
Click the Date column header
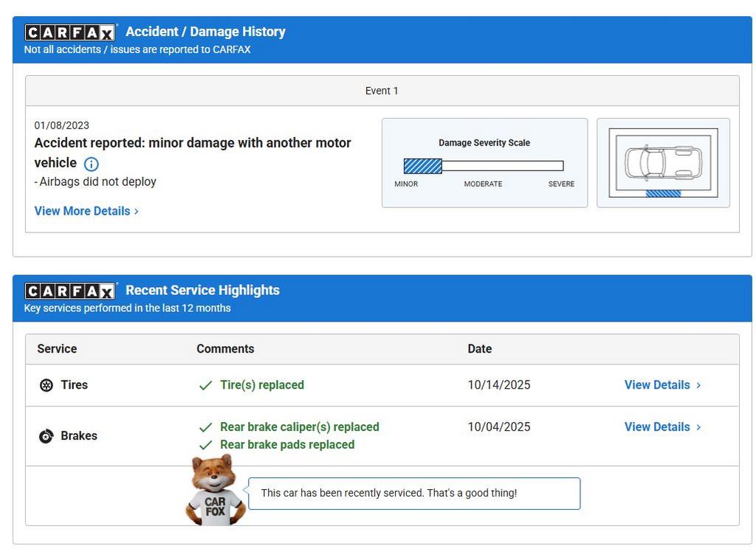point(479,349)
